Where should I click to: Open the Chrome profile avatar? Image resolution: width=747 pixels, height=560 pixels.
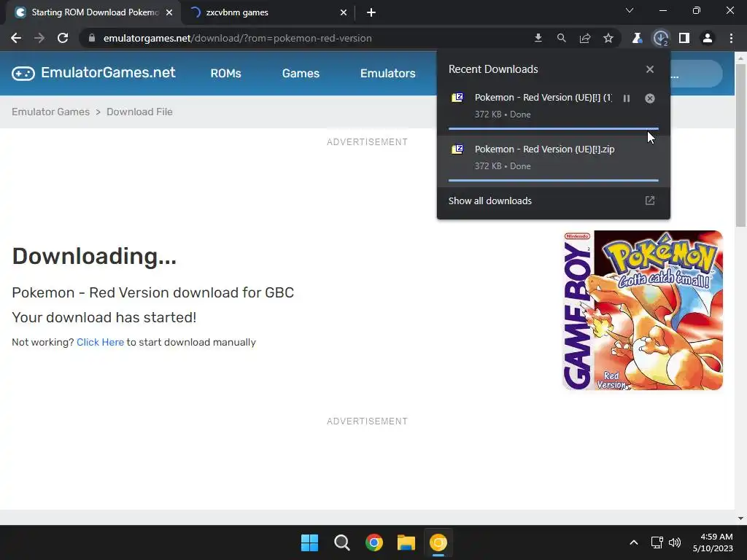(708, 38)
